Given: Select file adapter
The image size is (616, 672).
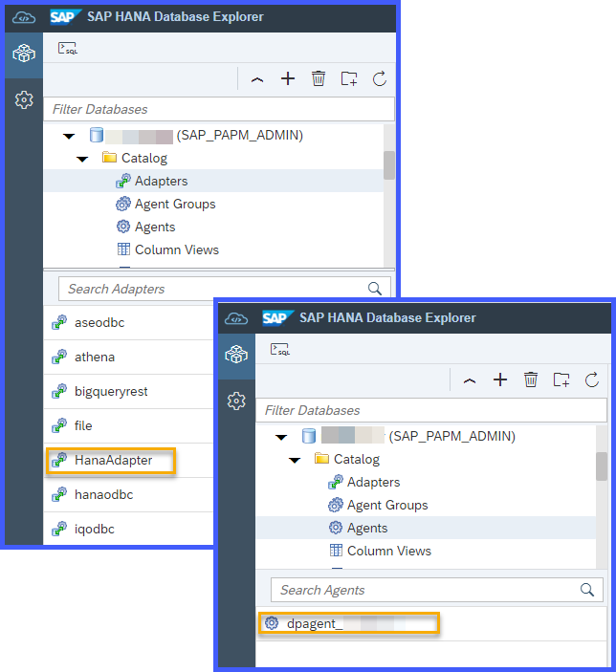Looking at the screenshot, I should (129, 425).
